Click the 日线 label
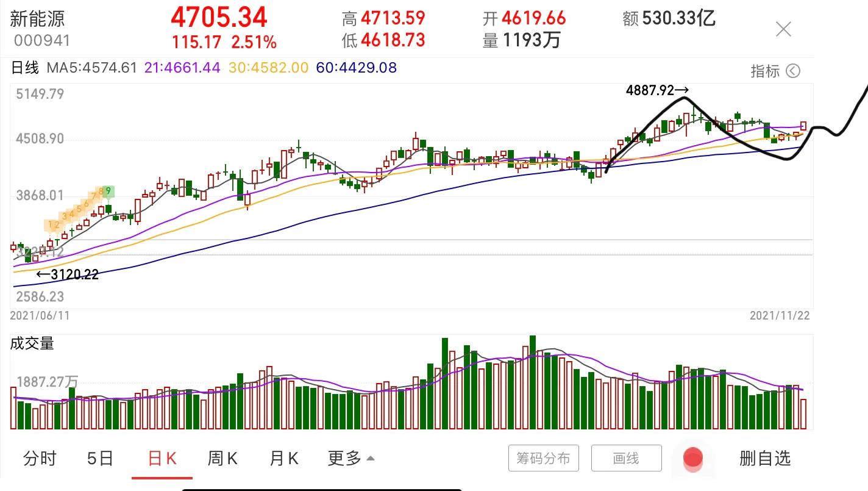868x491 pixels. (x=25, y=68)
